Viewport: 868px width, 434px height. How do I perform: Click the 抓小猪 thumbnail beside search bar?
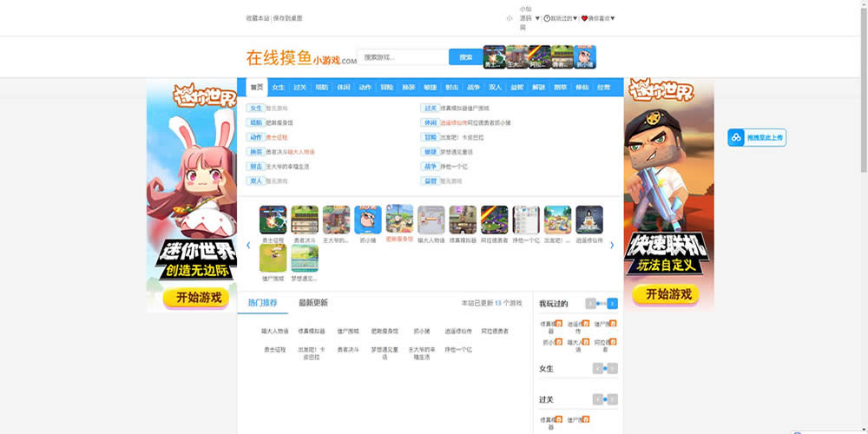click(585, 57)
